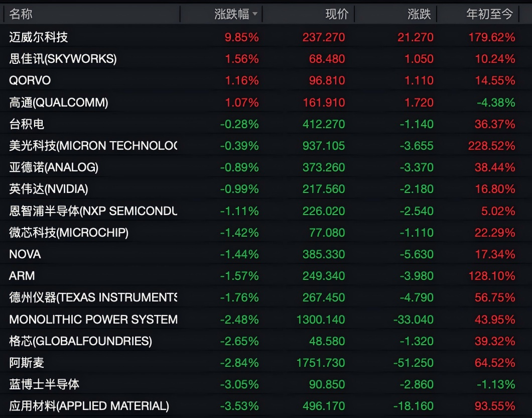
Task: Select the 美光科技(MICRON TECHNOLOGY) name
Action: point(93,146)
